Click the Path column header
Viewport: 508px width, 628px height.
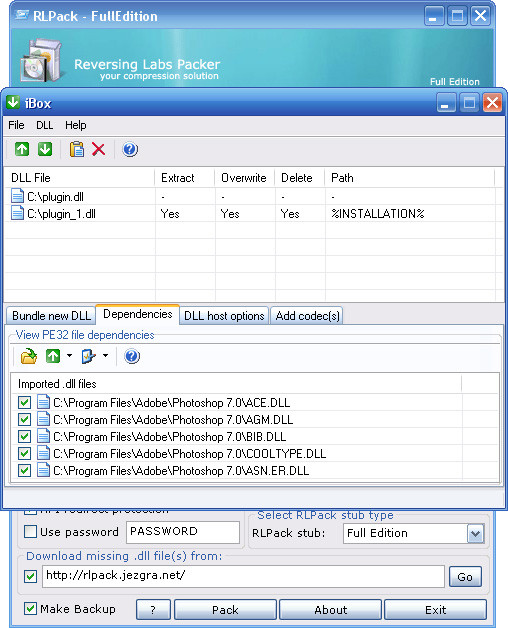[x=409, y=177]
